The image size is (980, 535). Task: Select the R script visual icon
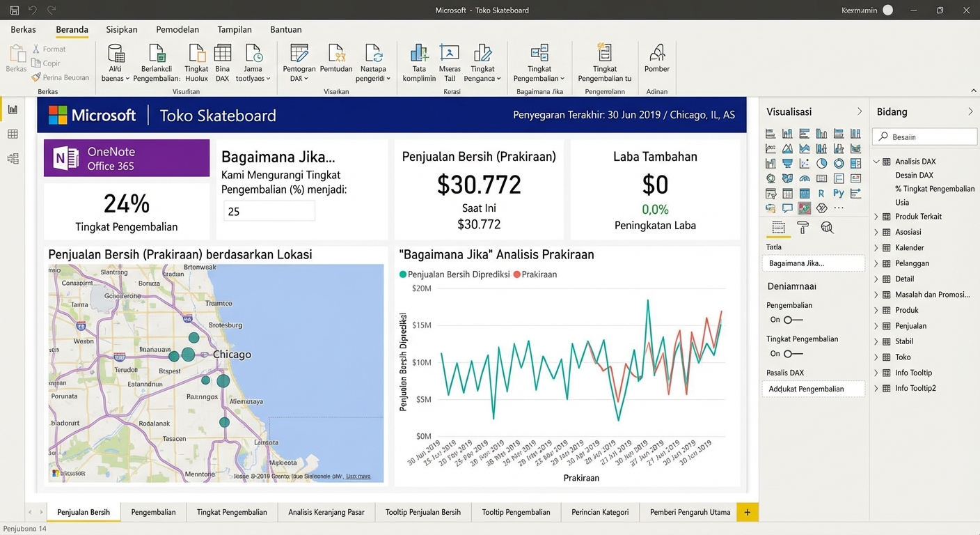click(821, 192)
